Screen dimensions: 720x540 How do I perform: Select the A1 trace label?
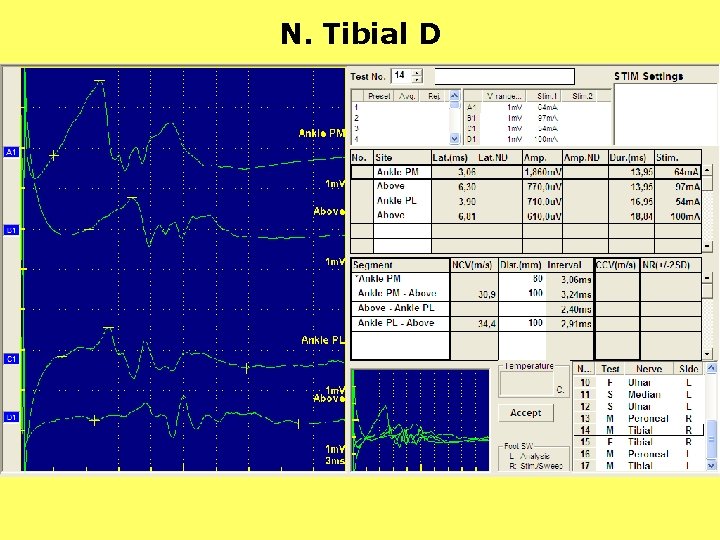[x=11, y=152]
